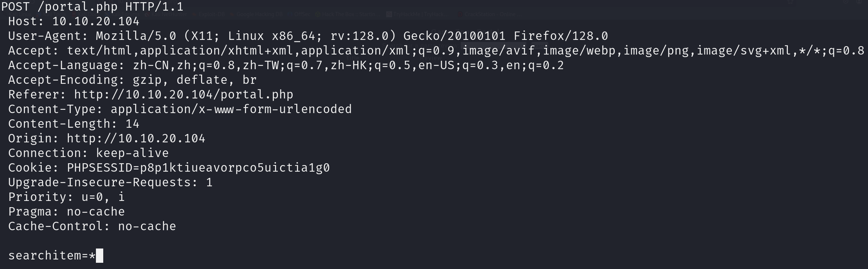Click the Cache-Control: no-cache line

point(92,227)
